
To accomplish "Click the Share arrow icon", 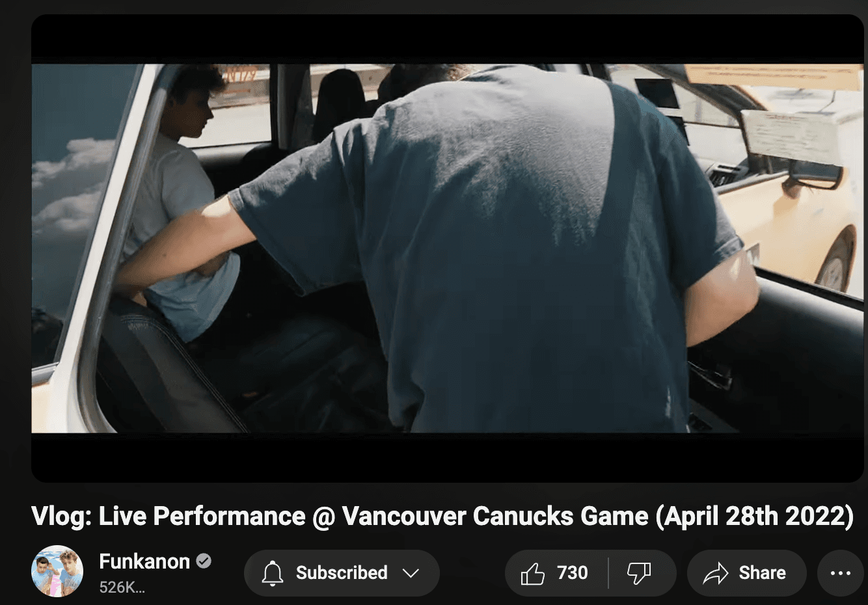I will click(x=715, y=573).
